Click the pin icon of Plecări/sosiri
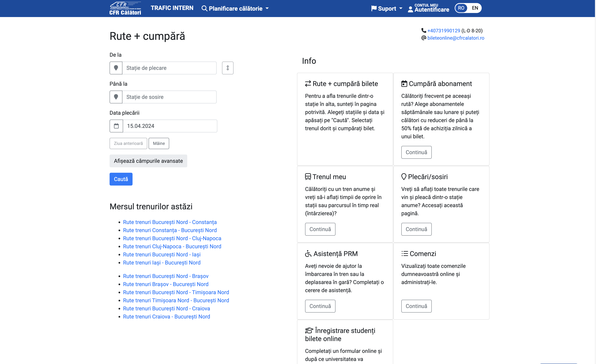This screenshot has height=364, width=596. pyautogui.click(x=404, y=177)
